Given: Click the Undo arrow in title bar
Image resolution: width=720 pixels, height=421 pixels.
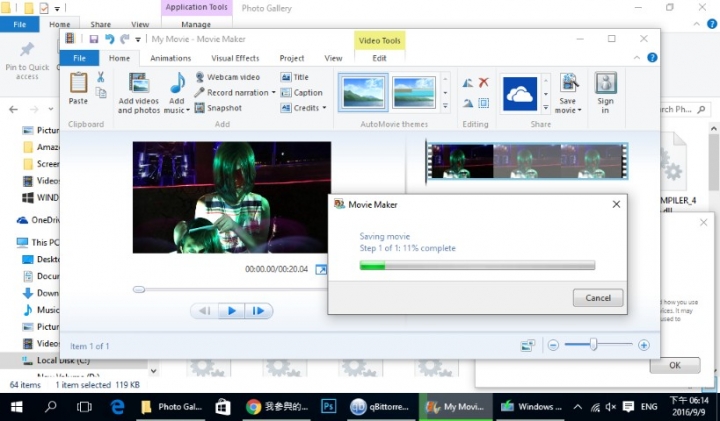Looking at the screenshot, I should coord(109,39).
